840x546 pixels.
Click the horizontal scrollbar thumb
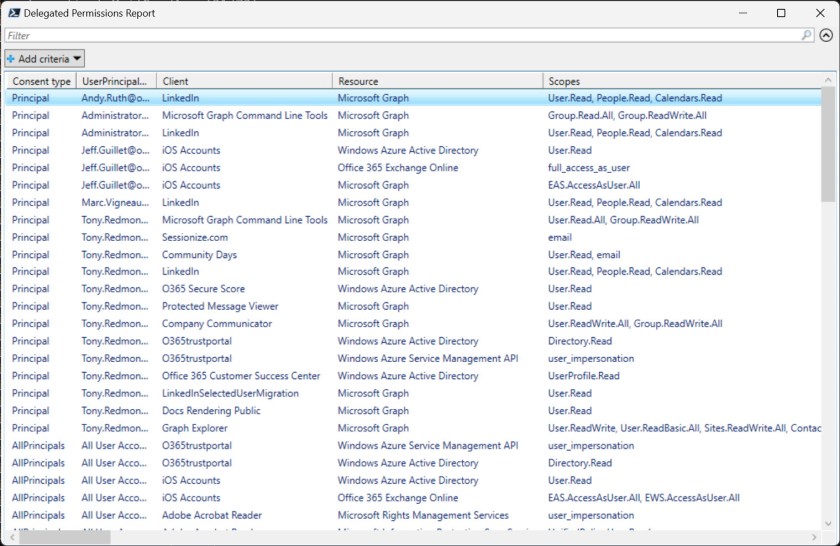(x=65, y=536)
